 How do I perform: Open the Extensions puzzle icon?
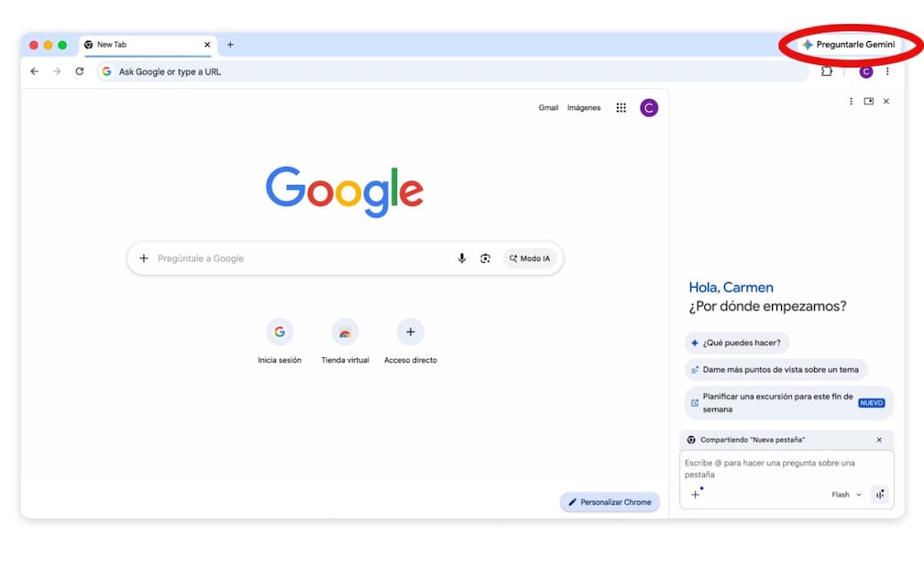tap(827, 71)
